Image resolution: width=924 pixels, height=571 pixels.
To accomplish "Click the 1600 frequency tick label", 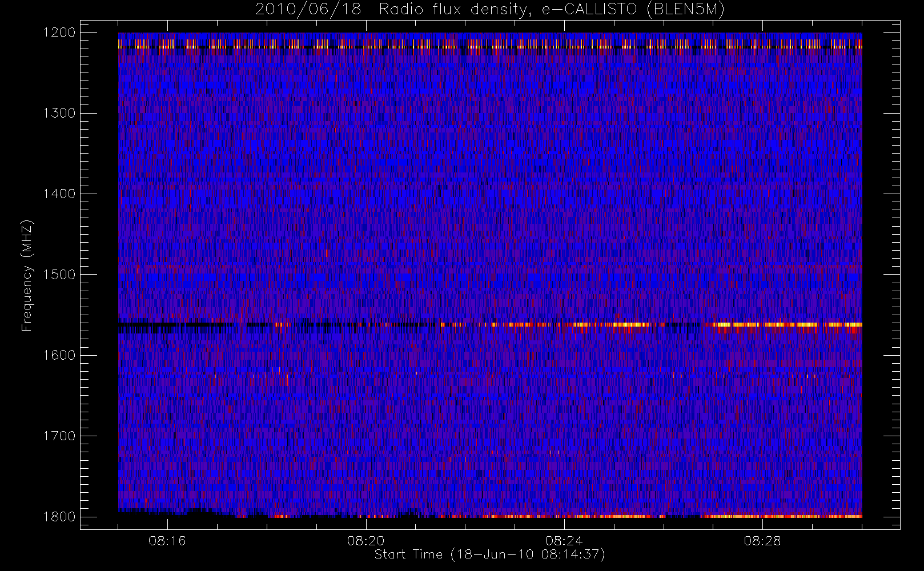I will pyautogui.click(x=59, y=355).
